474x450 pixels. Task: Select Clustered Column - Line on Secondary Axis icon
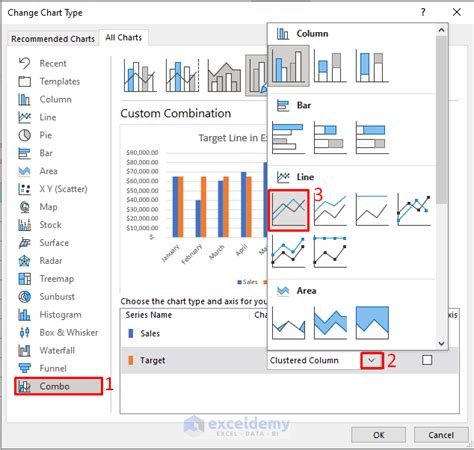pos(182,75)
